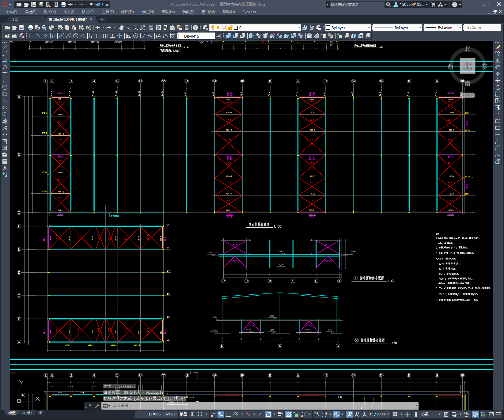Select the Multiline Text A tool

tap(5, 168)
